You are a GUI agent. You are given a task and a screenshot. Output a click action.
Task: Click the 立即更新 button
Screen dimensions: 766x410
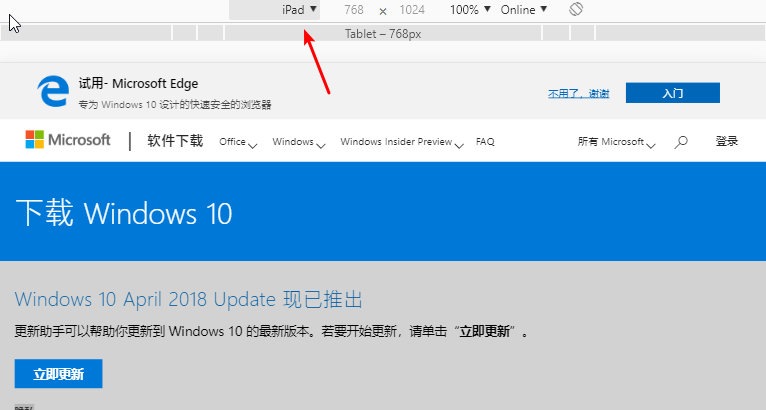59,374
